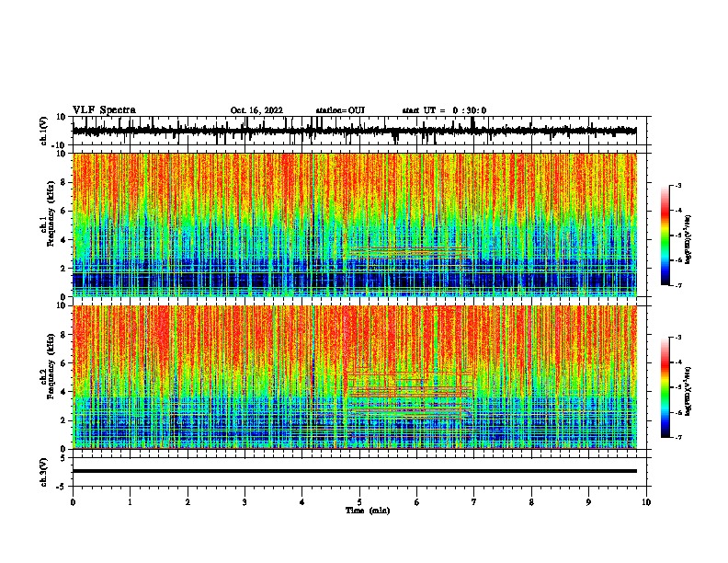Click the time axis tick label "0"
This screenshot has height=563, width=728.
tap(73, 502)
